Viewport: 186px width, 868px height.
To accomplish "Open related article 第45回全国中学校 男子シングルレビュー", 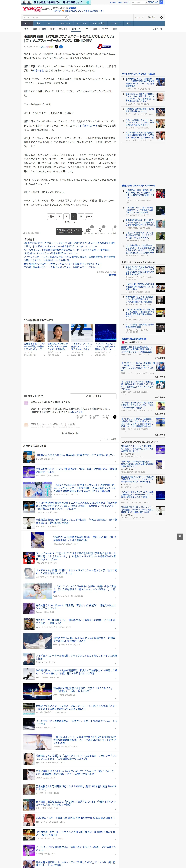I will point(62,264).
